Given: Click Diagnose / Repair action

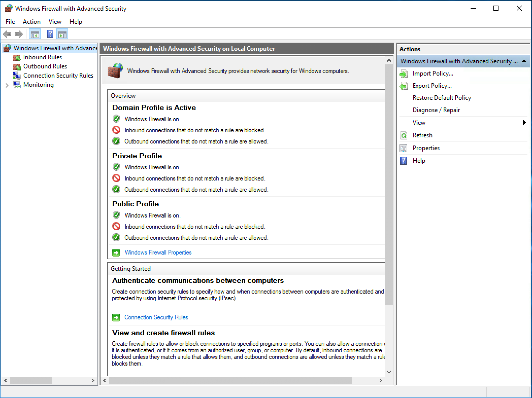Looking at the screenshot, I should [436, 110].
